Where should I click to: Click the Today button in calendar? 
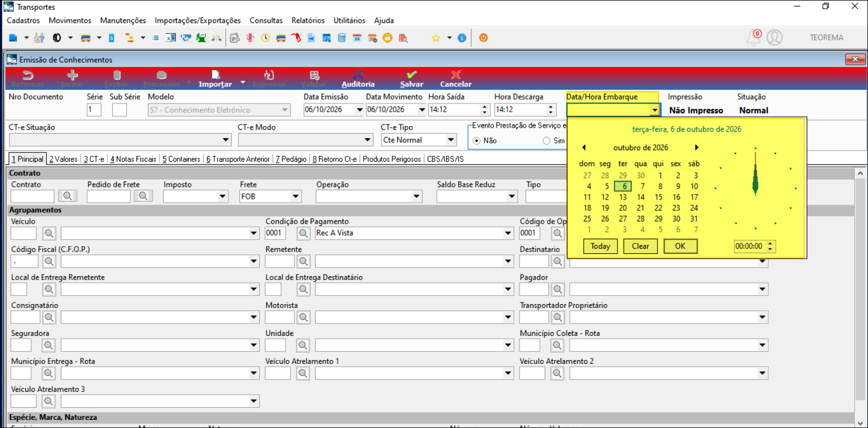point(601,247)
